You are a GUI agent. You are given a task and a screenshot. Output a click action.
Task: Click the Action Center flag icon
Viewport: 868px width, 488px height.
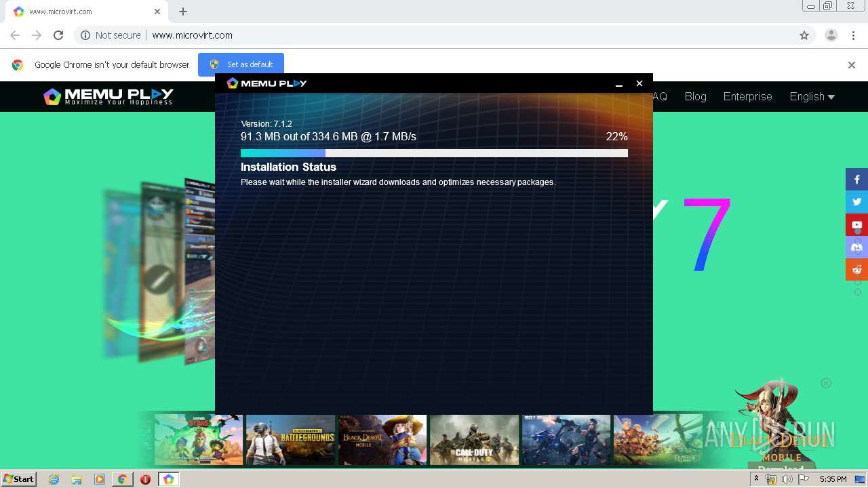[x=804, y=479]
